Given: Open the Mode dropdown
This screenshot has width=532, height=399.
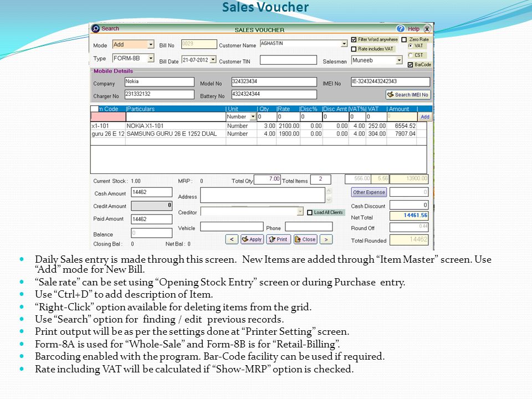Looking at the screenshot, I should pyautogui.click(x=151, y=45).
